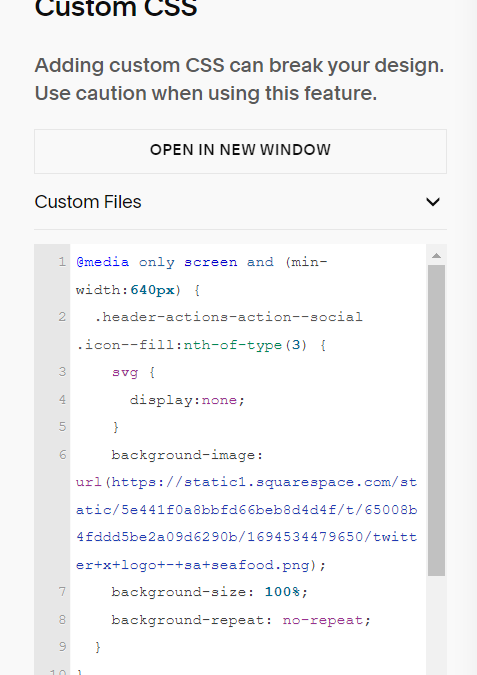Click line number 6 in gutter

coord(62,455)
